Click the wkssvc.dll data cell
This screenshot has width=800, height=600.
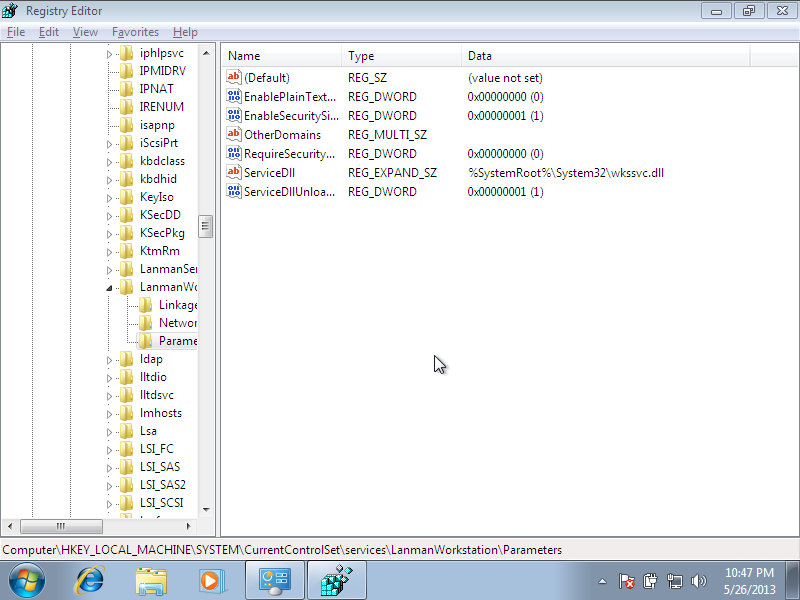click(x=566, y=172)
